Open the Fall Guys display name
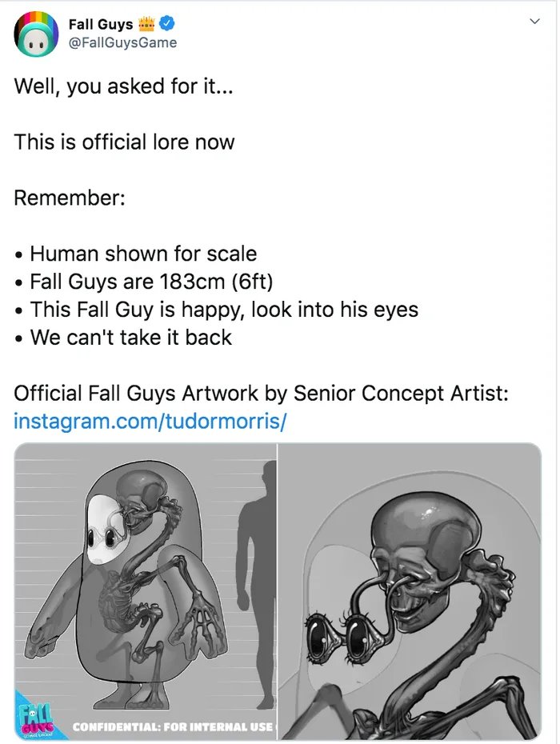 pyautogui.click(x=101, y=24)
